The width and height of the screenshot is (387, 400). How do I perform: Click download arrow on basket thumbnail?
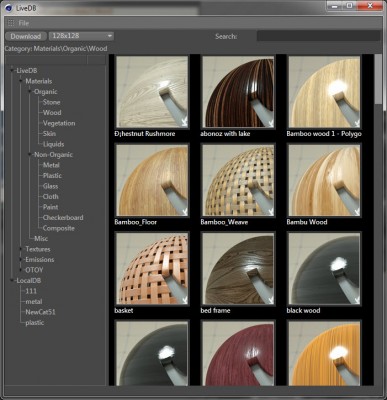click(184, 300)
